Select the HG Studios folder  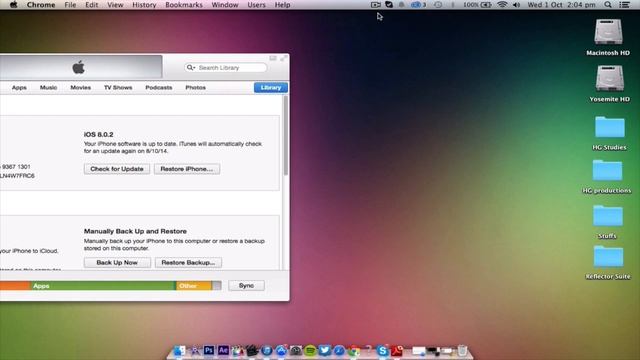[x=609, y=127]
